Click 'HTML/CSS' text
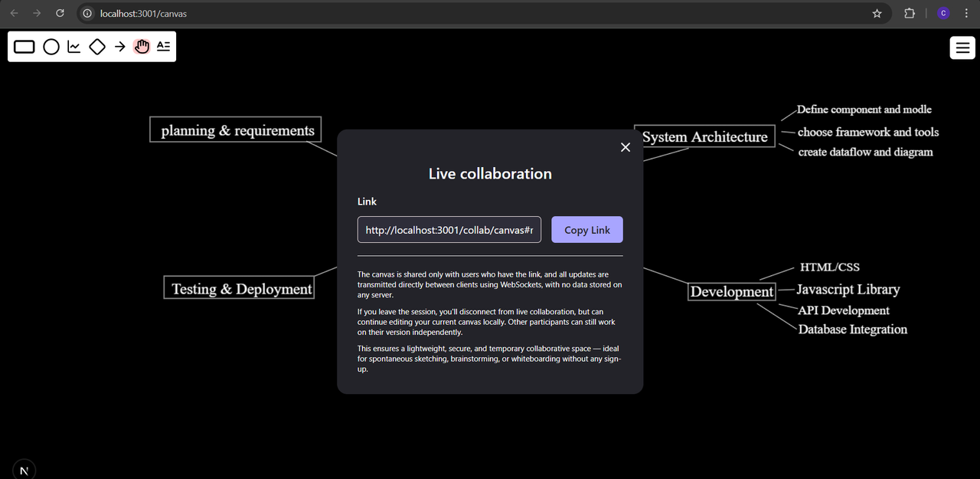The height and width of the screenshot is (479, 980). (829, 267)
